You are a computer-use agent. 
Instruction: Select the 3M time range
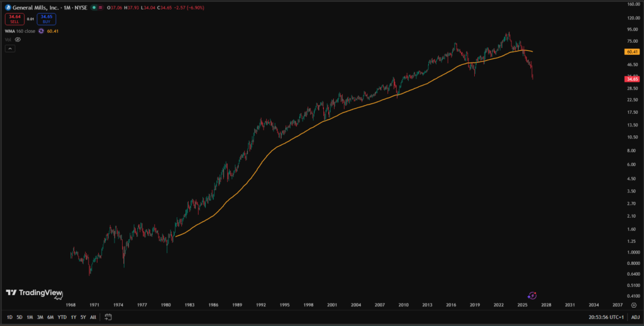coord(40,317)
